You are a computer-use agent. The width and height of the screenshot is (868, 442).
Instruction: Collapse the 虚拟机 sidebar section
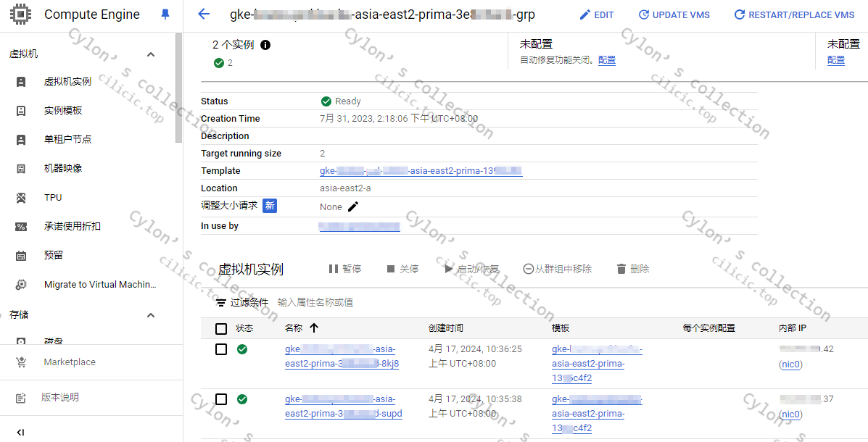[151, 54]
